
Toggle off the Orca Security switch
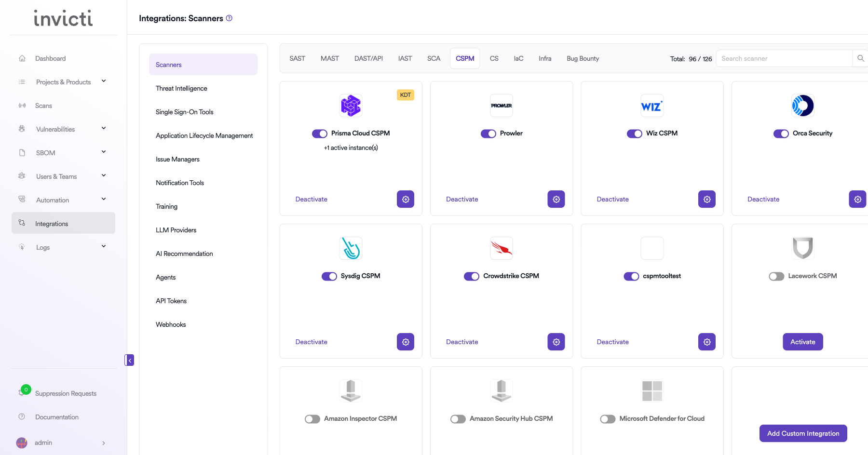pyautogui.click(x=781, y=134)
